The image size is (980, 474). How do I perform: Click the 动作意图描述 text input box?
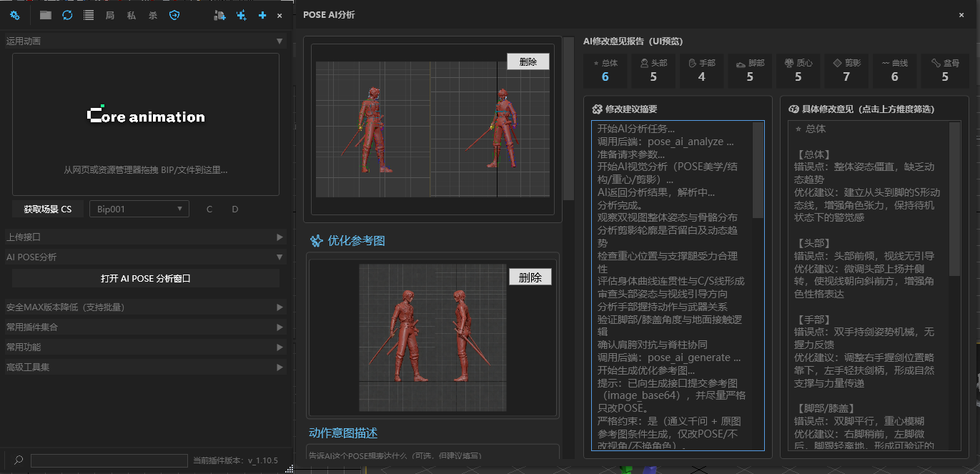[x=433, y=453]
